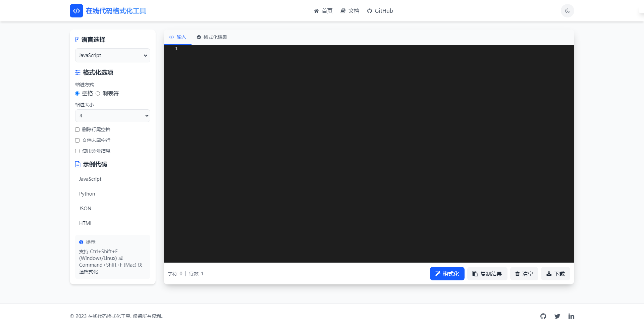Screen dimensions: 644x329
Task: Open the JavaScript language dropdown
Action: (113, 55)
